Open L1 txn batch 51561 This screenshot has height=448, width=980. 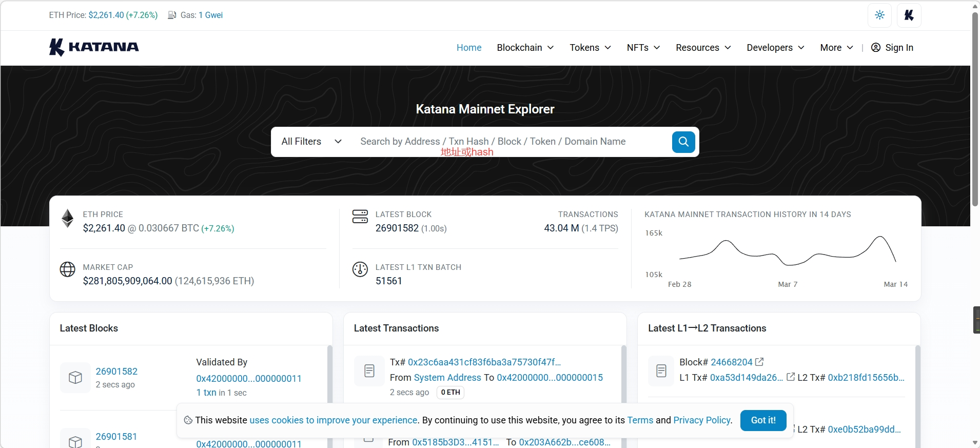click(x=389, y=281)
